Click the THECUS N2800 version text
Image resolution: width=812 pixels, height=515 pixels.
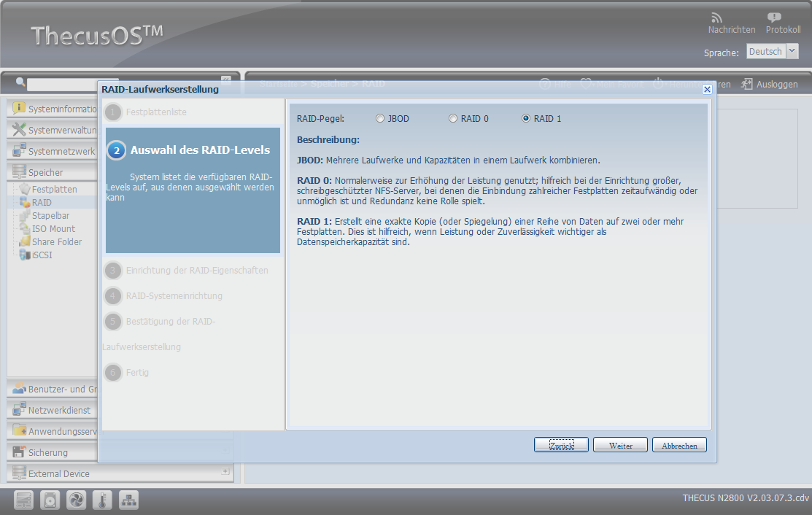click(x=745, y=498)
